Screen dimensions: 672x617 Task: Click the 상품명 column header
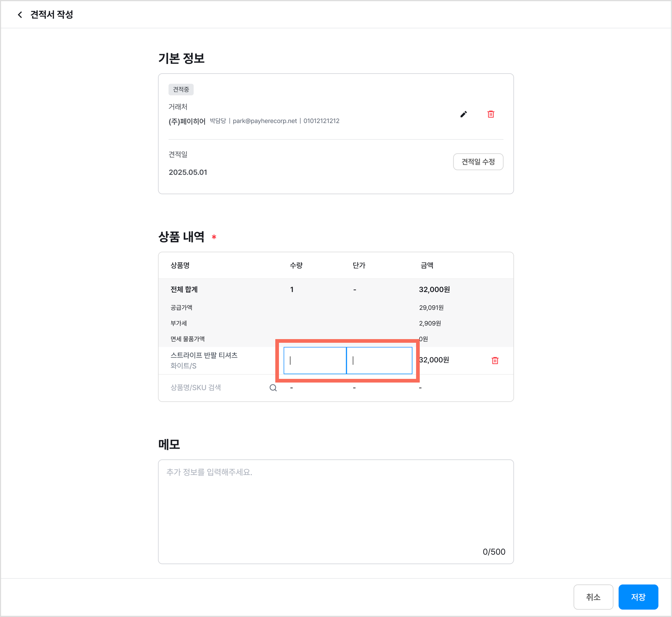pos(180,265)
